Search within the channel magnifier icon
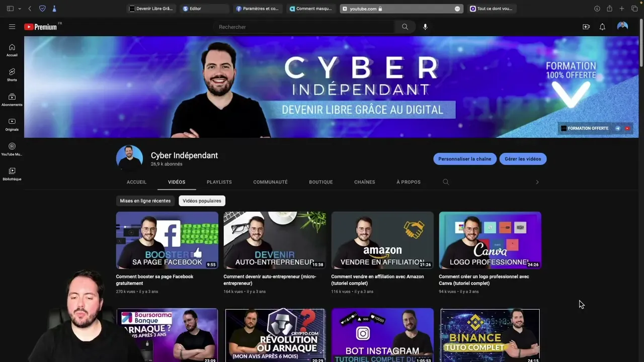 tap(446, 182)
